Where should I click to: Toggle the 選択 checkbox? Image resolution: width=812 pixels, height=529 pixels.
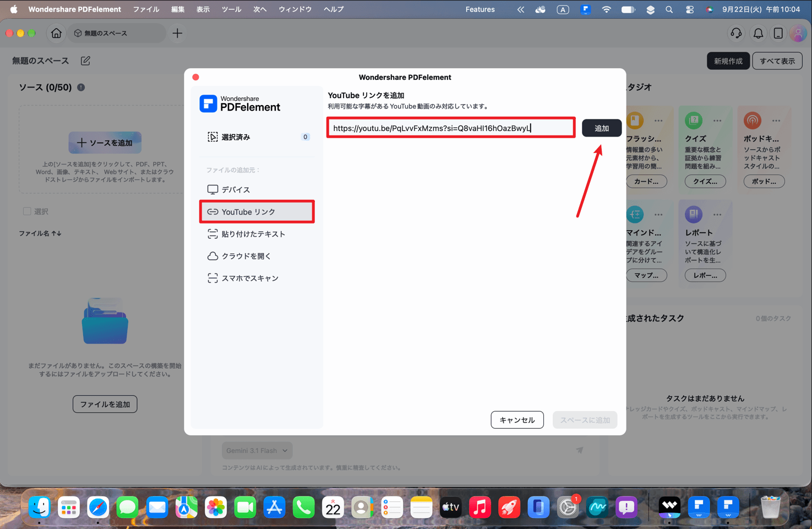(27, 211)
